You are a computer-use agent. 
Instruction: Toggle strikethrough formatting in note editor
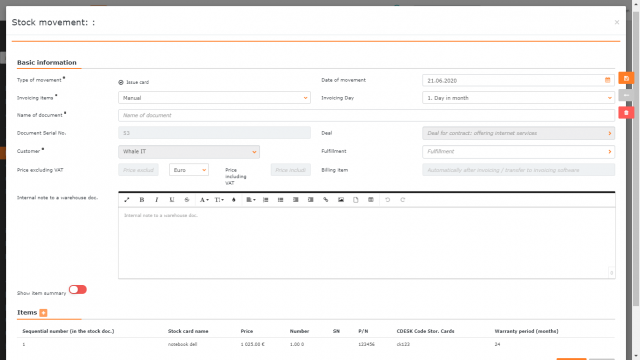[x=187, y=200]
